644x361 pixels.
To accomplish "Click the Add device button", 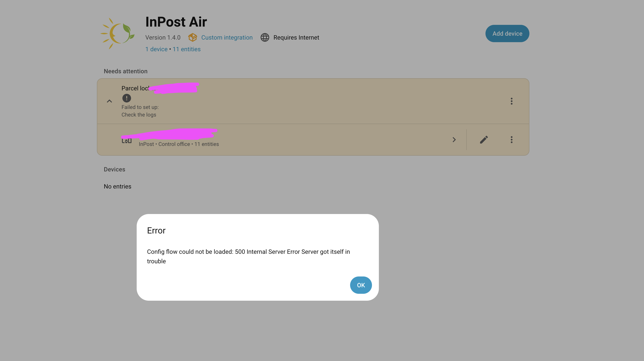I will pyautogui.click(x=507, y=34).
